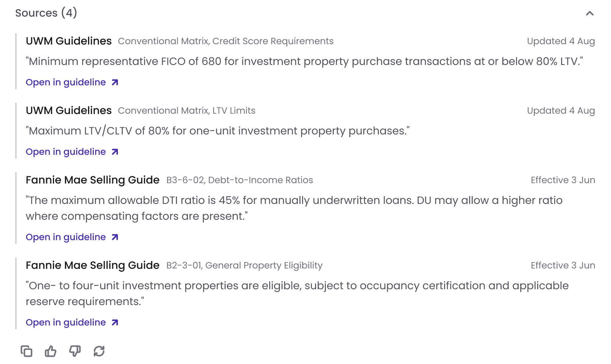The height and width of the screenshot is (364, 611).
Task: Open LTV Limits source in guideline
Action: pyautogui.click(x=72, y=152)
